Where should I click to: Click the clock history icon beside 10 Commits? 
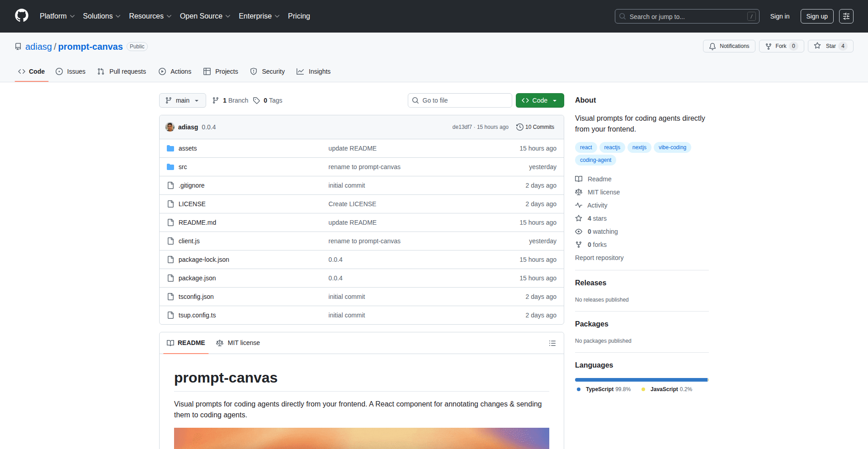[520, 127]
